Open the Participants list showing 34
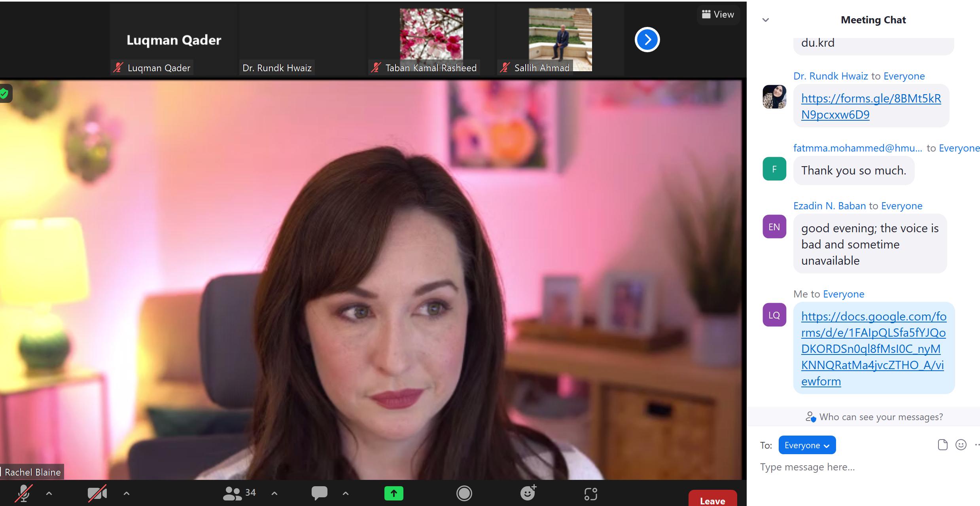980x506 pixels. [239, 493]
